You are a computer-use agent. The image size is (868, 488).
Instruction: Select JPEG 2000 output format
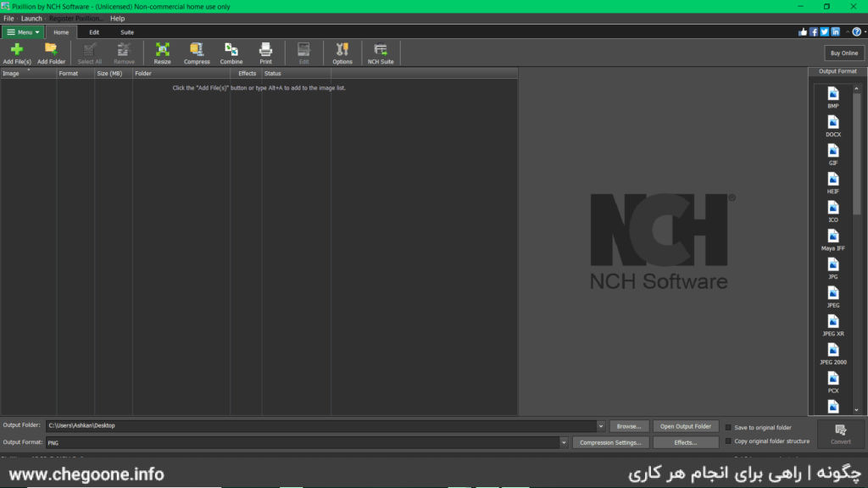(833, 354)
